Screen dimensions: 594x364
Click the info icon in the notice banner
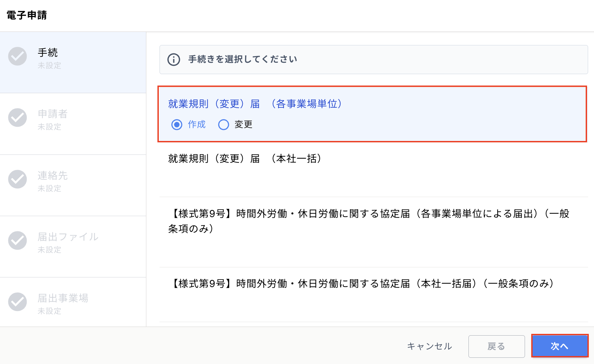[174, 60]
